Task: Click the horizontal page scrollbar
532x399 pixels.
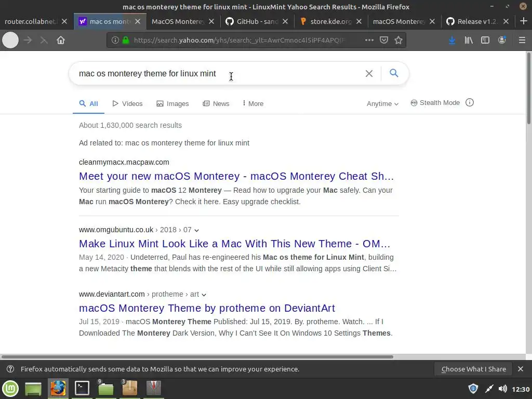Action: [x=197, y=356]
